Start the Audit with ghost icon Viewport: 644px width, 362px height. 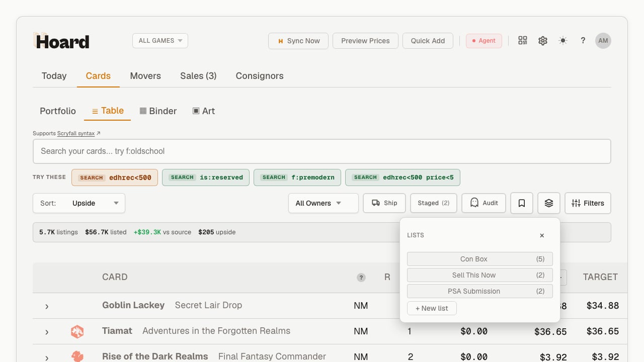484,203
